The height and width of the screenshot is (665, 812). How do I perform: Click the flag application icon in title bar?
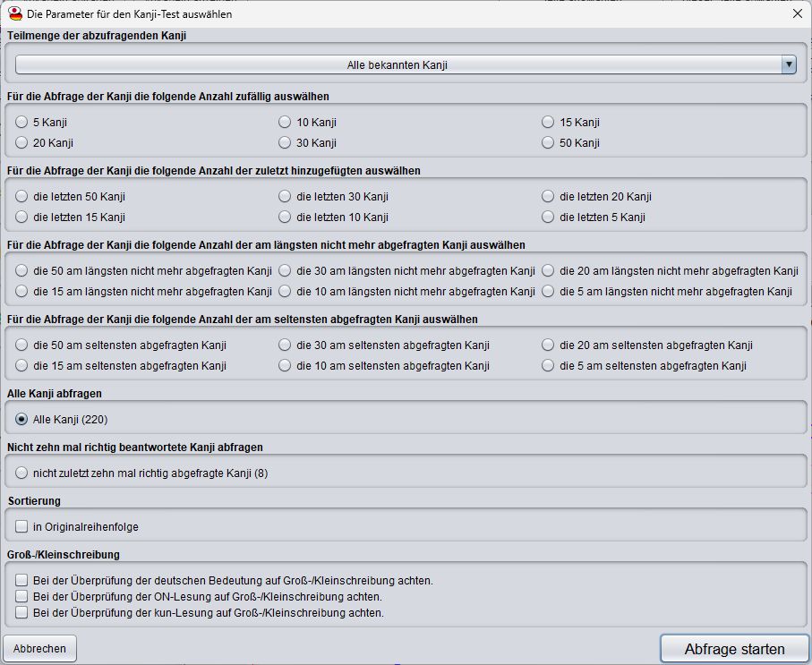15,13
